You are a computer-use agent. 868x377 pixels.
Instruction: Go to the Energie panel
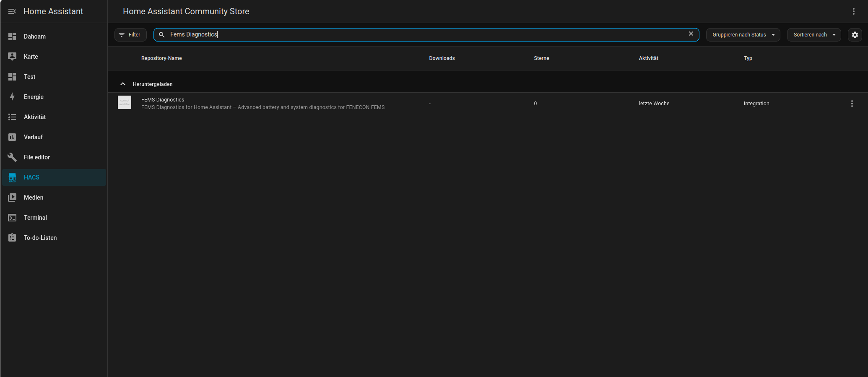click(54, 97)
